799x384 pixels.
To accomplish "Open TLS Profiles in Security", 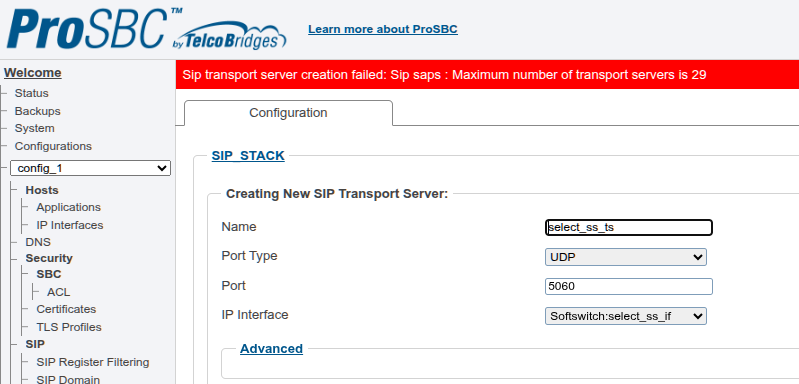I will click(x=69, y=327).
